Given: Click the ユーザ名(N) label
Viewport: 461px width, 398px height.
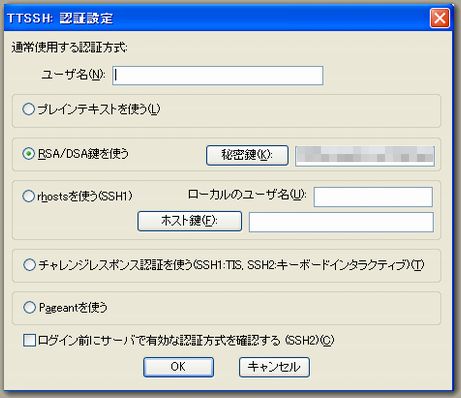Looking at the screenshot, I should [73, 74].
